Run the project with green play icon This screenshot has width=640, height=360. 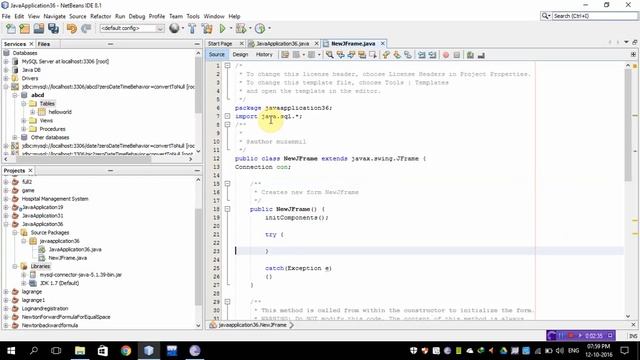[222, 28]
